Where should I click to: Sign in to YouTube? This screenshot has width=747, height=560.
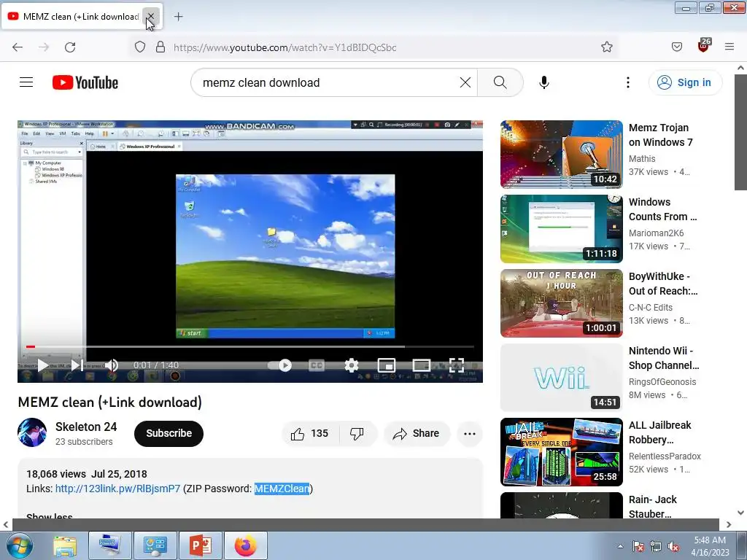tap(685, 82)
